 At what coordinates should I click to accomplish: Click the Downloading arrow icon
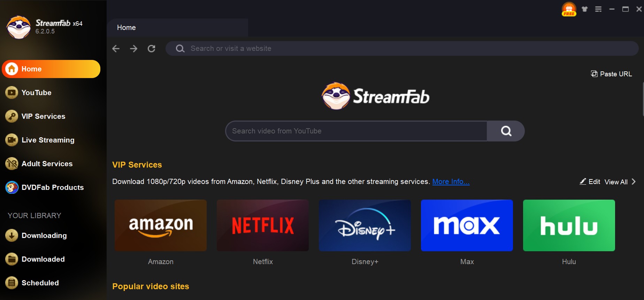point(11,236)
